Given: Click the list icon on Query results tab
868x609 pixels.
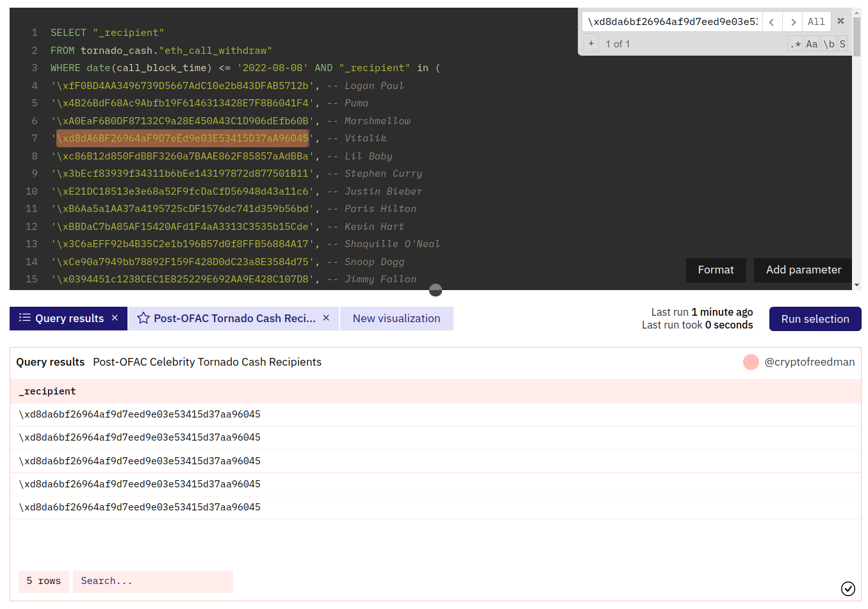Looking at the screenshot, I should [25, 318].
